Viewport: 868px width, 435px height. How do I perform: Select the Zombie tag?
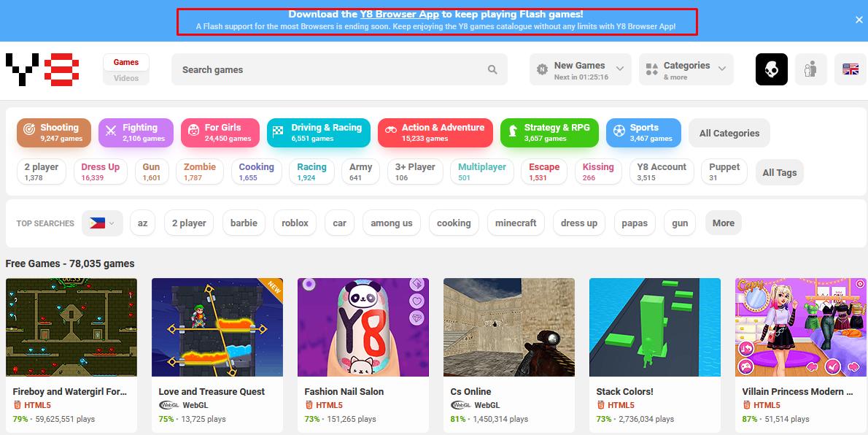pyautogui.click(x=199, y=172)
